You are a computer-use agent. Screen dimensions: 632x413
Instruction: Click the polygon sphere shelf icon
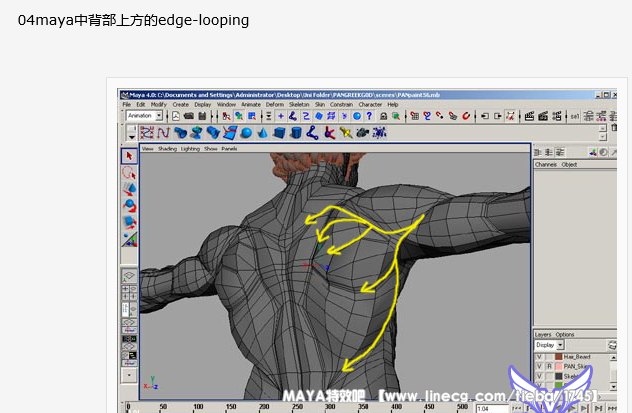click(247, 132)
